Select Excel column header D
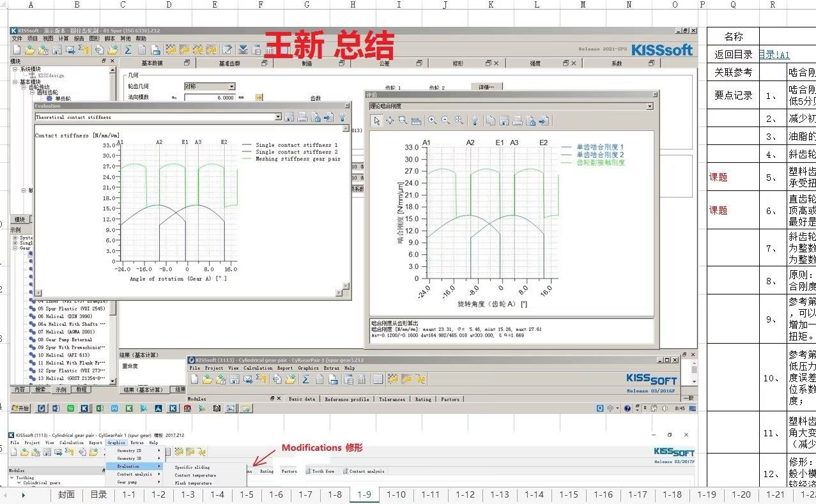 pos(169,4)
